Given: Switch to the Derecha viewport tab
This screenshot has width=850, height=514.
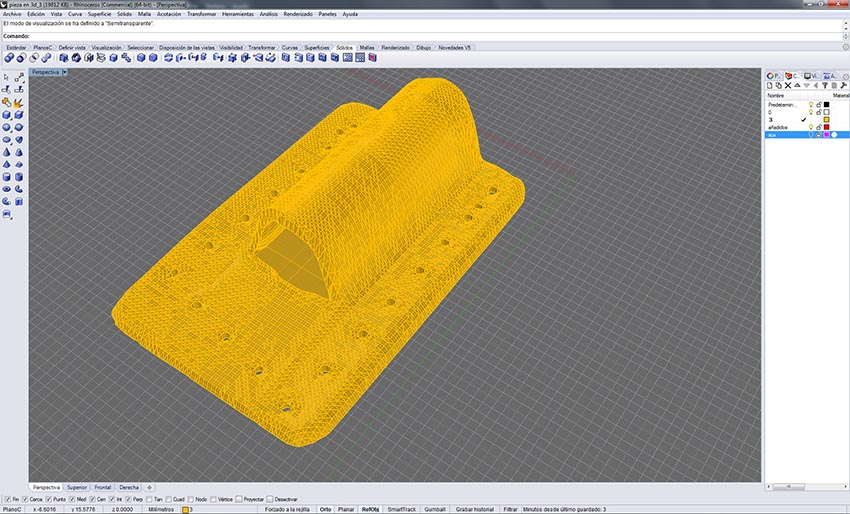Looking at the screenshot, I should click(129, 487).
